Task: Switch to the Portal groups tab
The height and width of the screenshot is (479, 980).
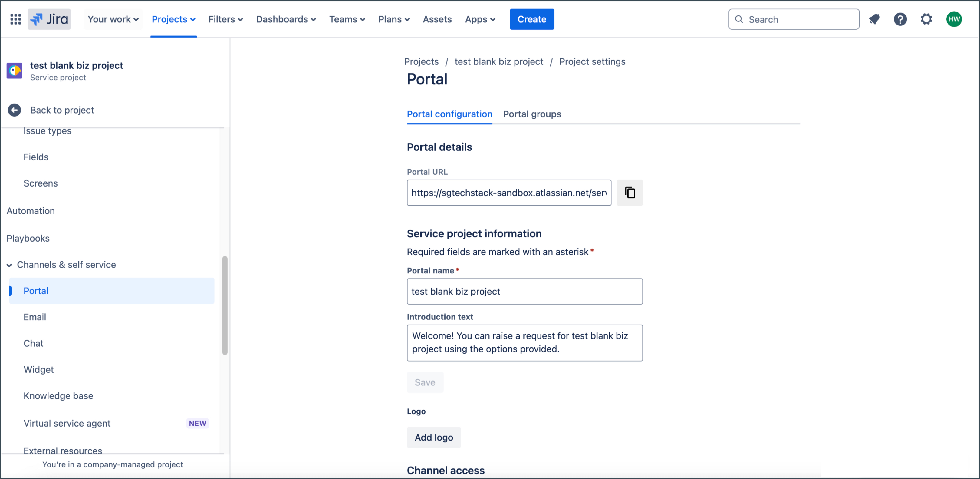Action: click(531, 114)
